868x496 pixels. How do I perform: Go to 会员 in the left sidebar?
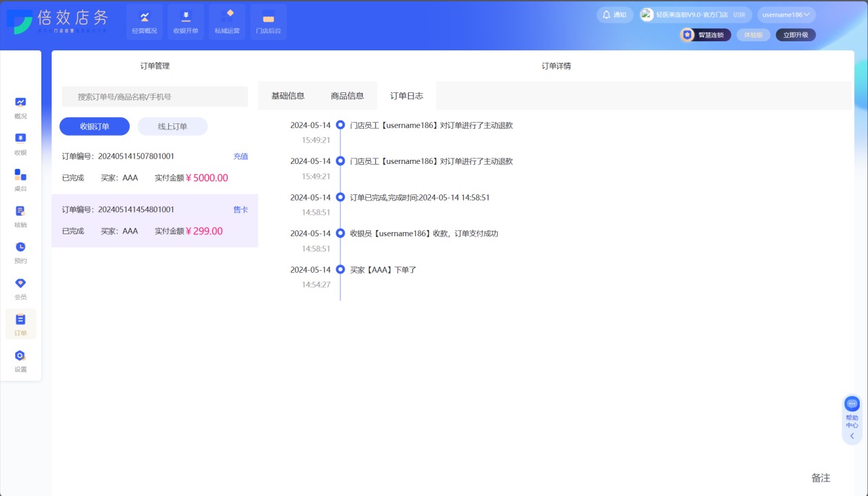pos(21,288)
